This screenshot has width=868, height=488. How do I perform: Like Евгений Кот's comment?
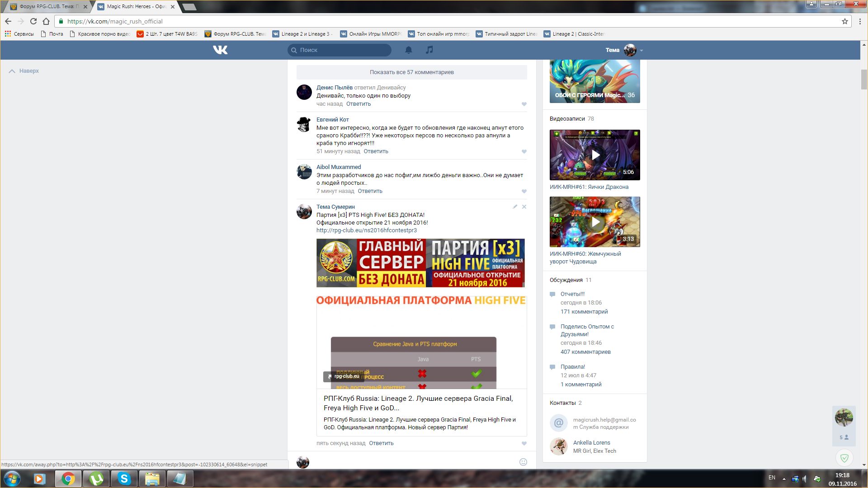coord(524,152)
